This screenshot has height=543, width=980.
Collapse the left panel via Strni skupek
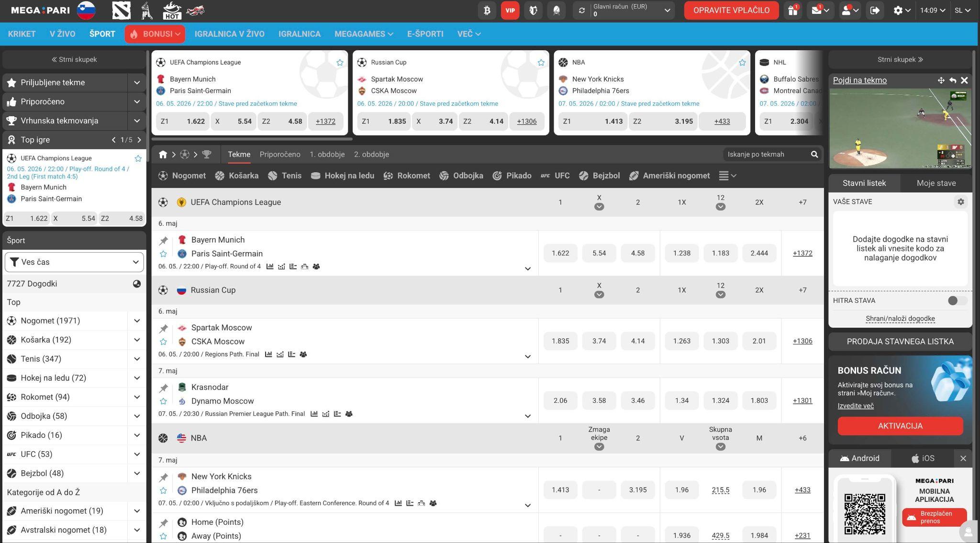coord(74,60)
